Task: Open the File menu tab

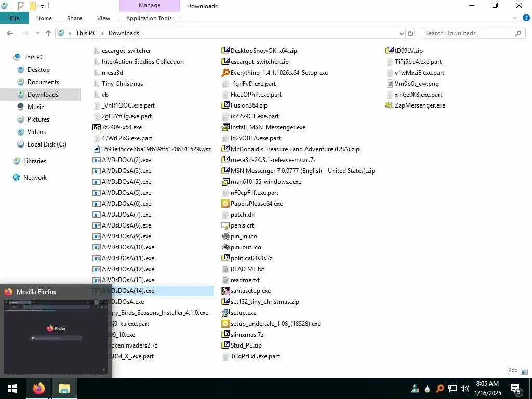Action: pos(15,18)
